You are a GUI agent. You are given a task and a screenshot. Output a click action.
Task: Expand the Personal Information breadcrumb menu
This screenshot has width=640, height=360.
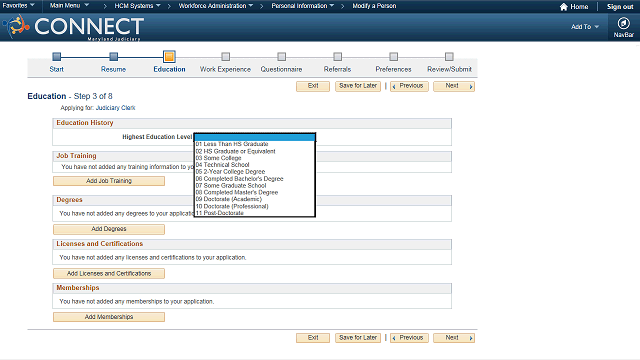coord(303,6)
